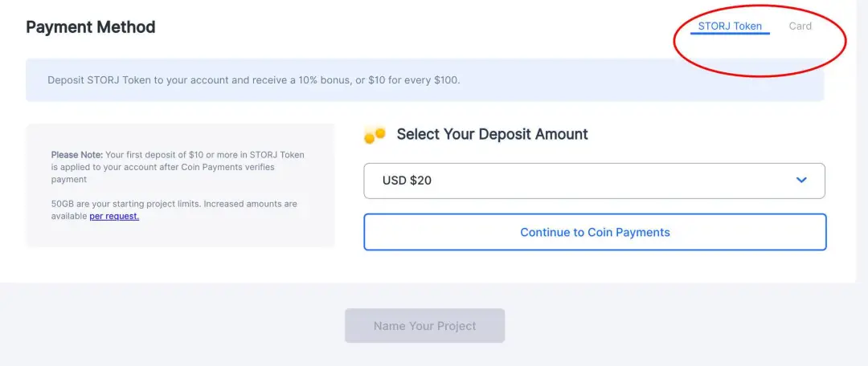Click the gray note panel background
The width and height of the screenshot is (868, 366).
point(181,185)
